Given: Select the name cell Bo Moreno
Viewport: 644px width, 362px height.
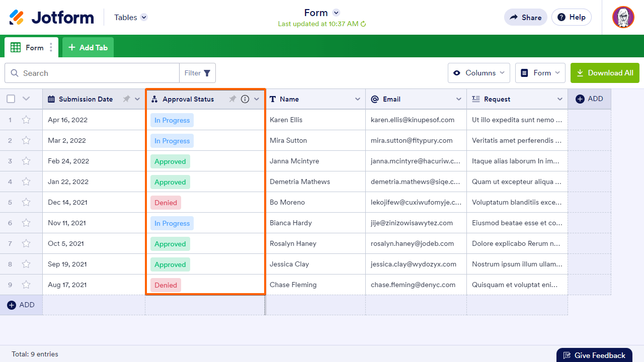Looking at the screenshot, I should 315,202.
